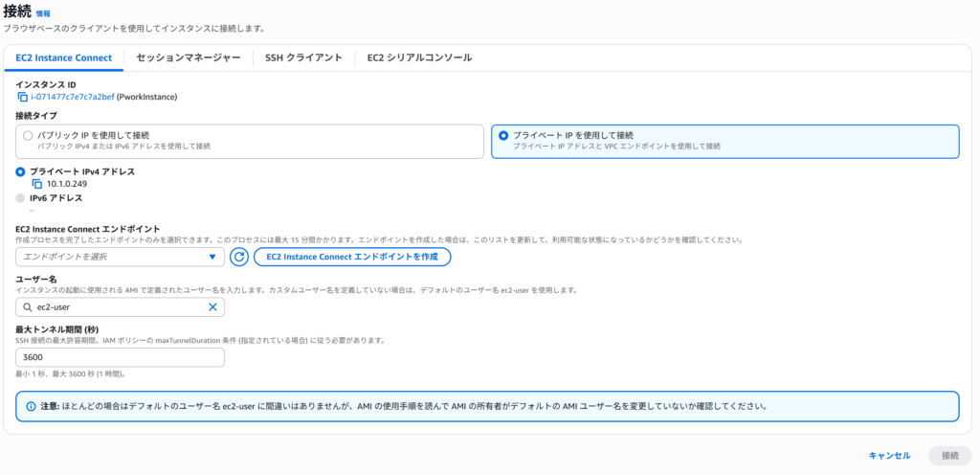Click the max tunnel duration field
Screen dimensions: 980x475
pos(120,357)
